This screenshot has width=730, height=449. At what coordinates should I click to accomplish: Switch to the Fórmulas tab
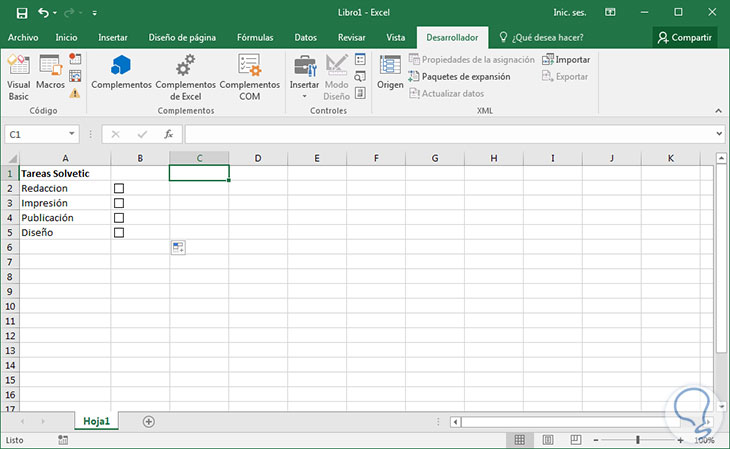click(x=255, y=37)
